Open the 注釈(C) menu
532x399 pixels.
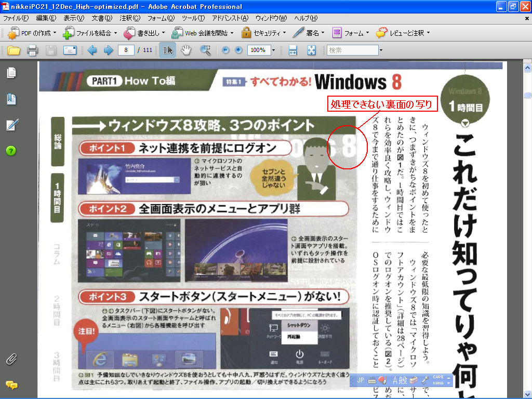coord(129,18)
